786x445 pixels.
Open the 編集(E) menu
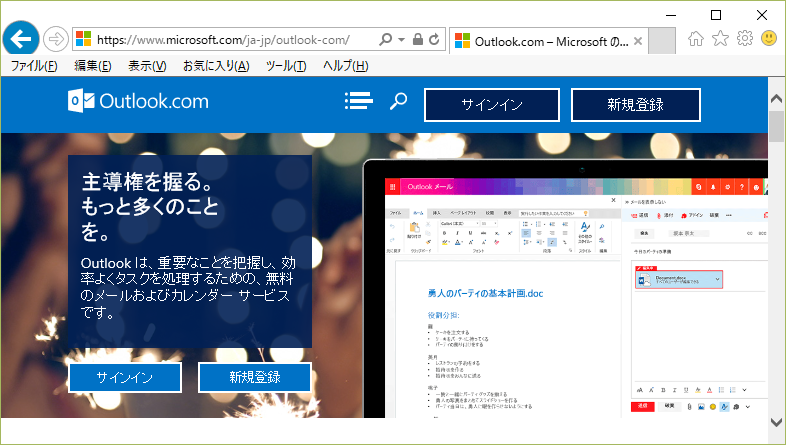93,66
